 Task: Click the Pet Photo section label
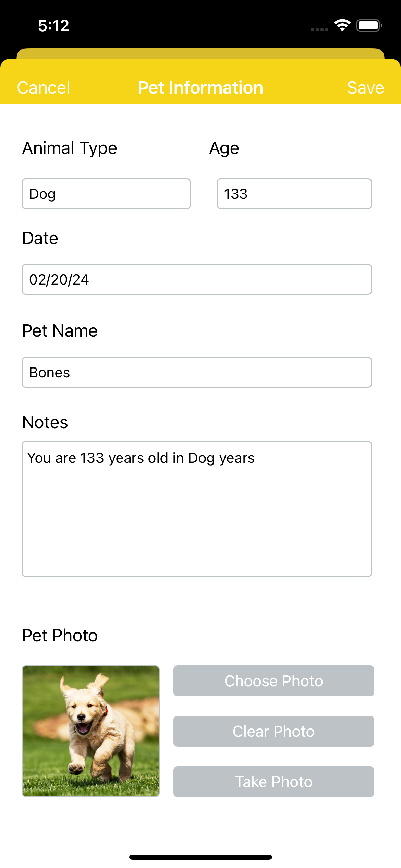pyautogui.click(x=60, y=636)
